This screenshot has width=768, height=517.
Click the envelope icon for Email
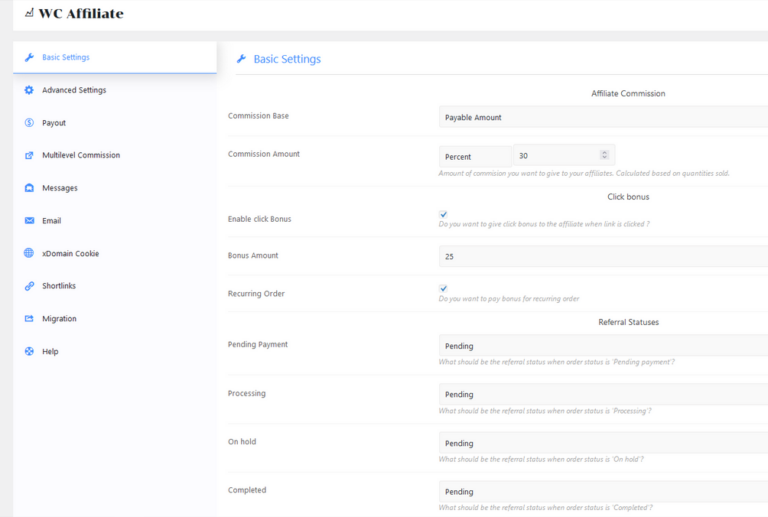pyautogui.click(x=29, y=220)
